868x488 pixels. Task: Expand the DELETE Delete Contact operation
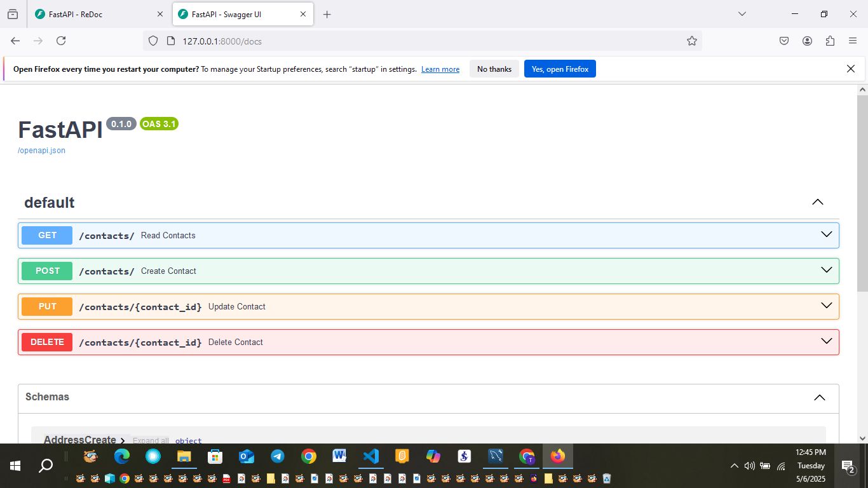[x=428, y=342]
